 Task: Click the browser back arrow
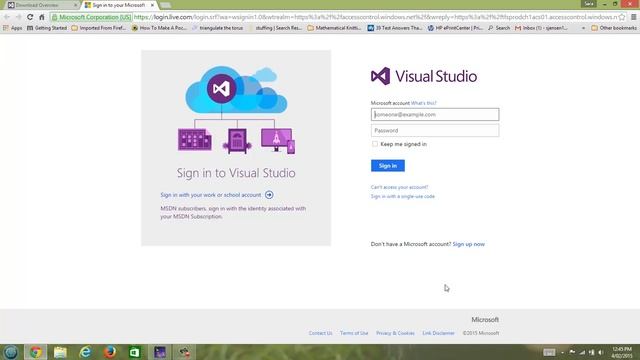tap(7, 17)
